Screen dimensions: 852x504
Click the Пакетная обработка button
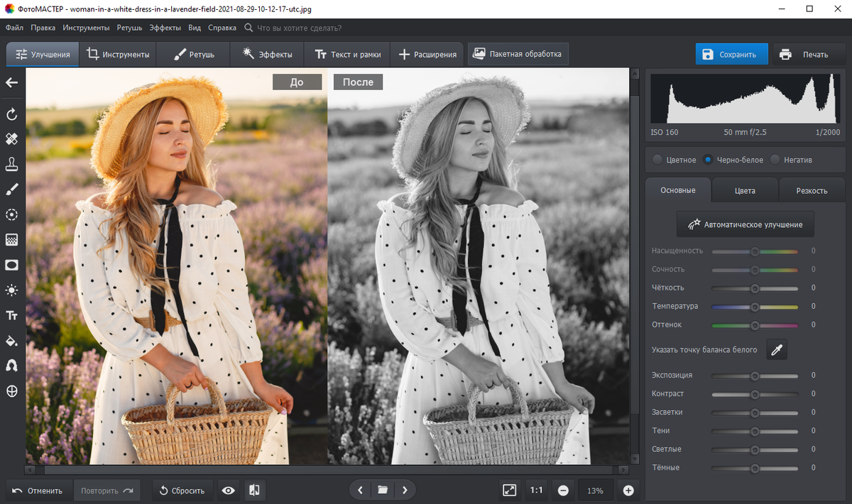coord(518,54)
